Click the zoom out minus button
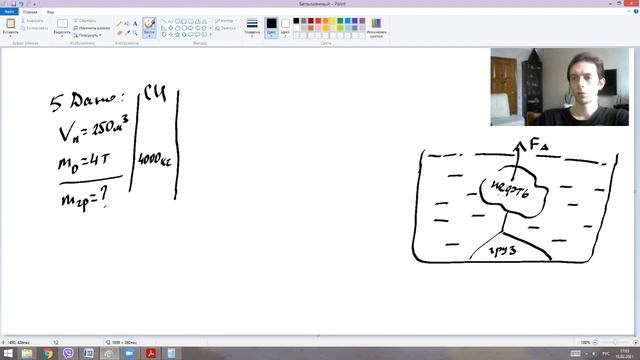The width and height of the screenshot is (640, 360). coord(595,342)
